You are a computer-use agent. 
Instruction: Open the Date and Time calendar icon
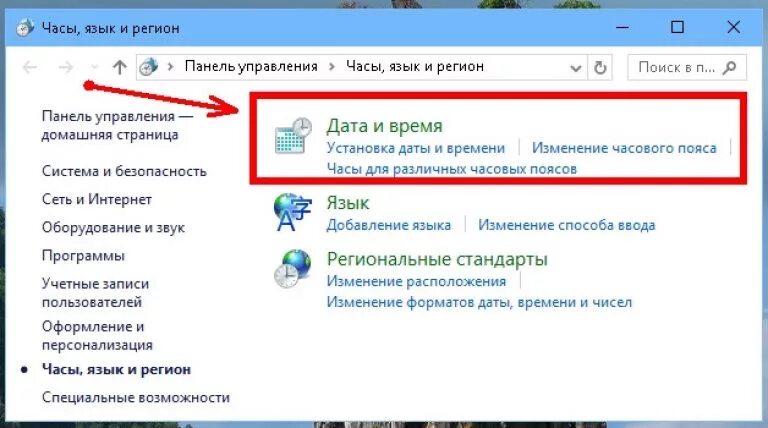[293, 135]
